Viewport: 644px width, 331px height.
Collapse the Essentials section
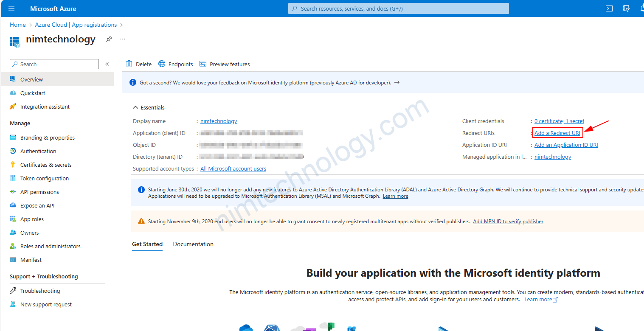(136, 107)
